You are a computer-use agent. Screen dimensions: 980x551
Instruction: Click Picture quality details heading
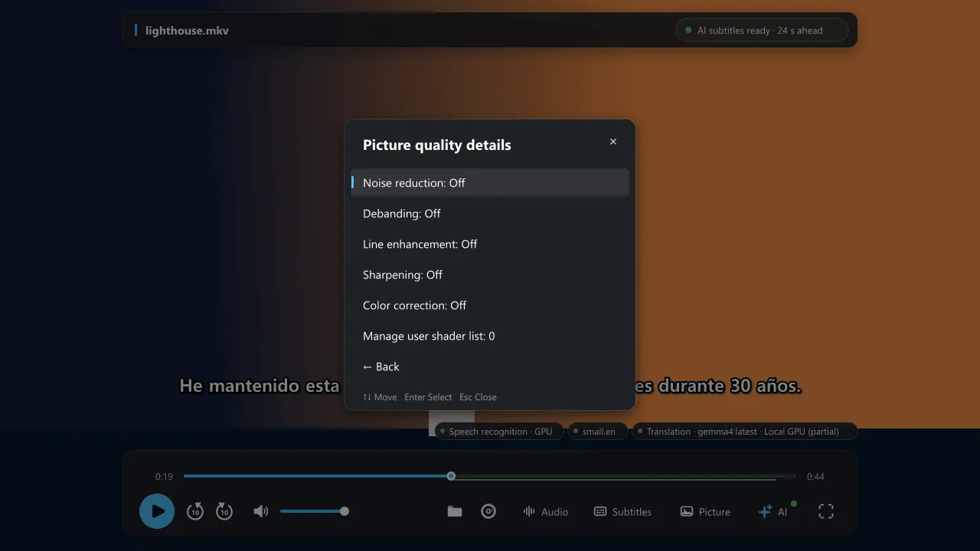(x=437, y=145)
